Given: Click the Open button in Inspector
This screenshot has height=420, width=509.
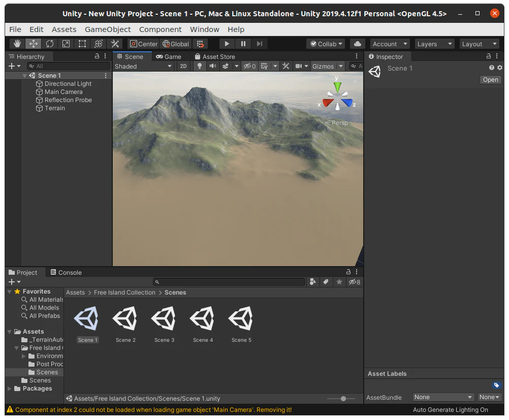Looking at the screenshot, I should tap(490, 80).
